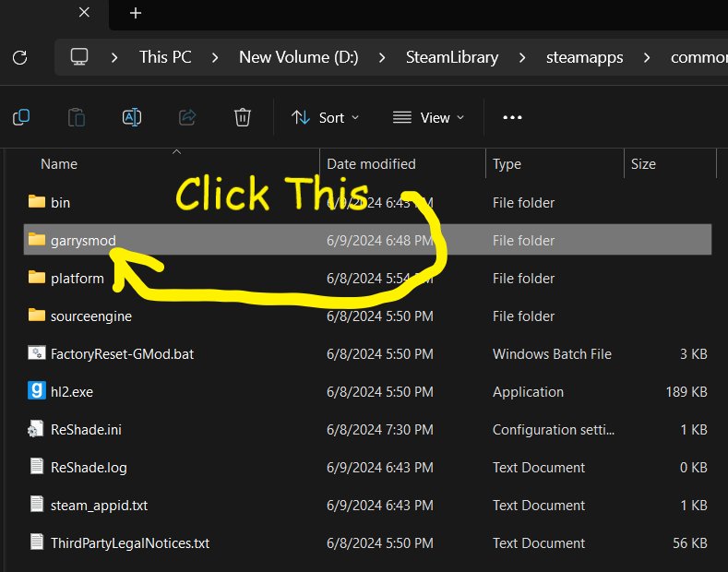Close the current File Explorer tab
The image size is (728, 572).
point(84,13)
